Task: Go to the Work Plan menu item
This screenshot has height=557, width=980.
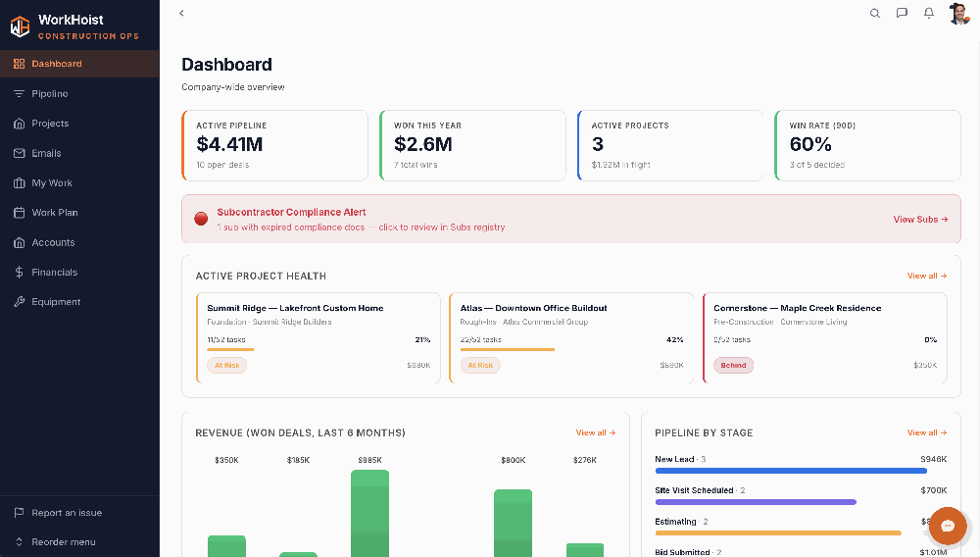Action: [x=80, y=213]
